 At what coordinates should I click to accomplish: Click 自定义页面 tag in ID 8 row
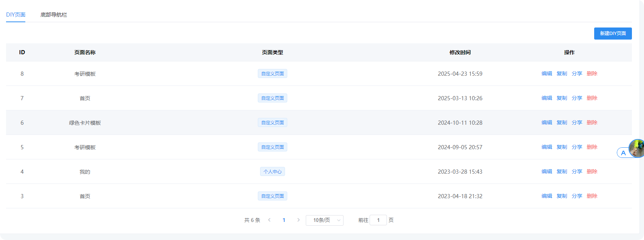click(x=273, y=73)
